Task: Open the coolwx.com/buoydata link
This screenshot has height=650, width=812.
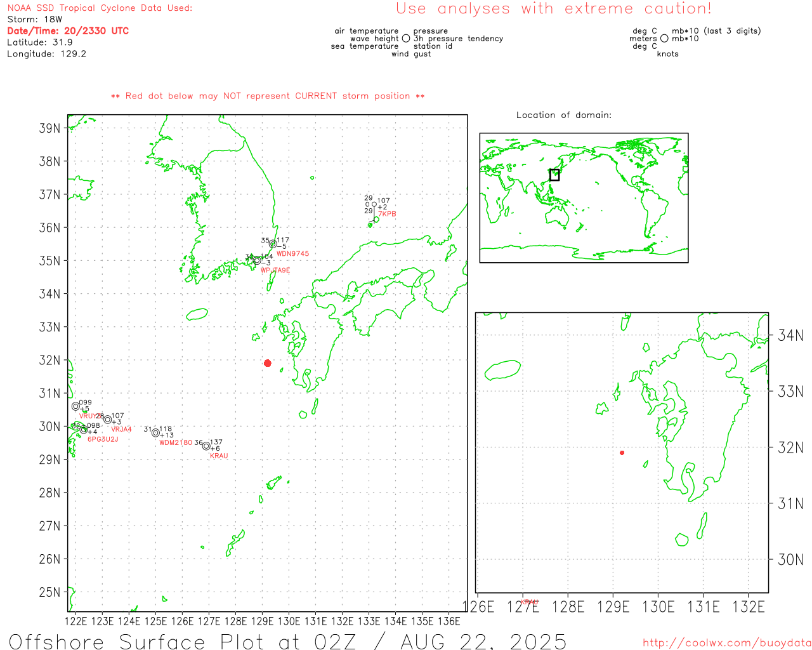Action: click(727, 643)
